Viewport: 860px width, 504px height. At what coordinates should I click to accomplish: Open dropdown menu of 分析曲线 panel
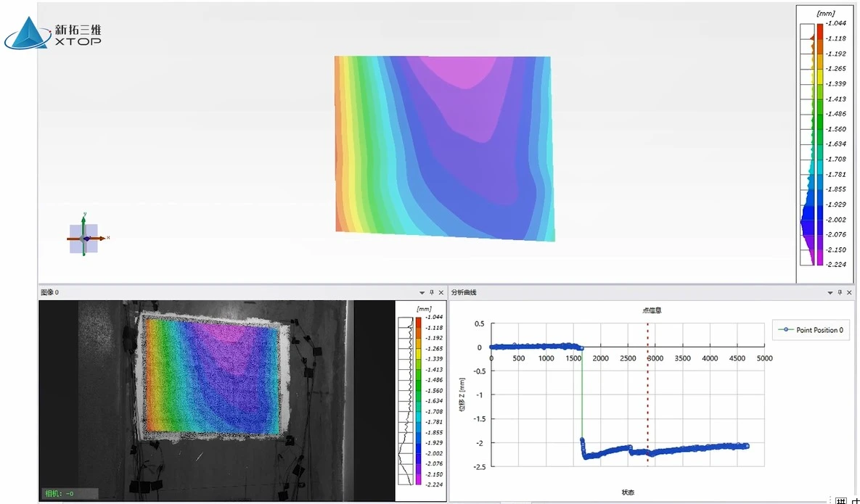coord(830,292)
